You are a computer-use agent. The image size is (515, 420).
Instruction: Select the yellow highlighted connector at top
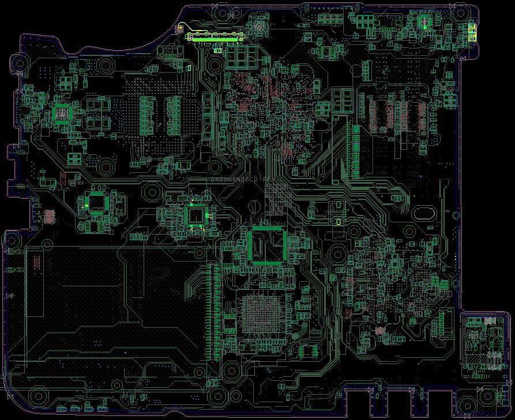(x=214, y=37)
